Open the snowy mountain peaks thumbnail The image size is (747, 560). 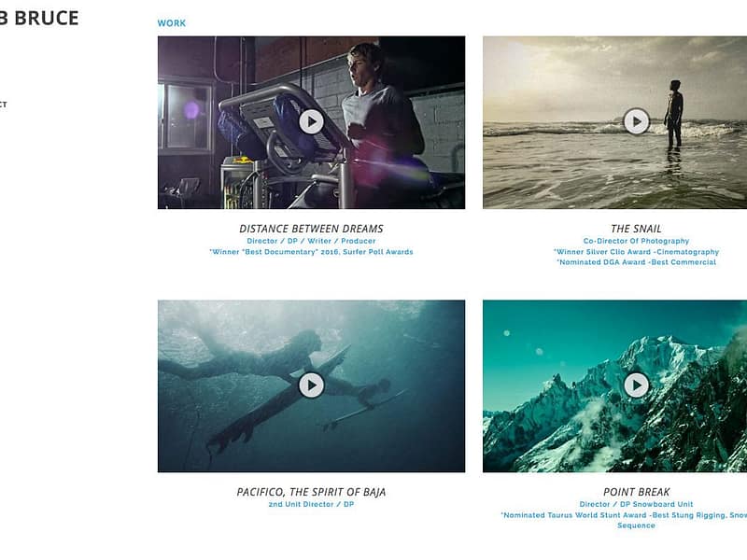pos(614,385)
